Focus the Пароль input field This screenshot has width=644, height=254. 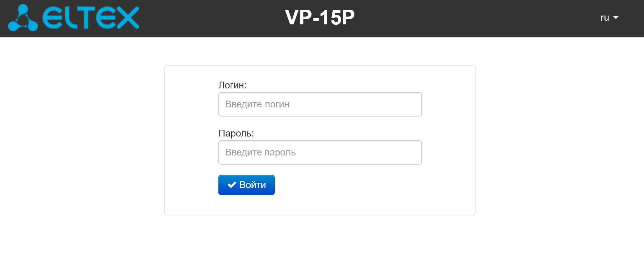tap(320, 152)
